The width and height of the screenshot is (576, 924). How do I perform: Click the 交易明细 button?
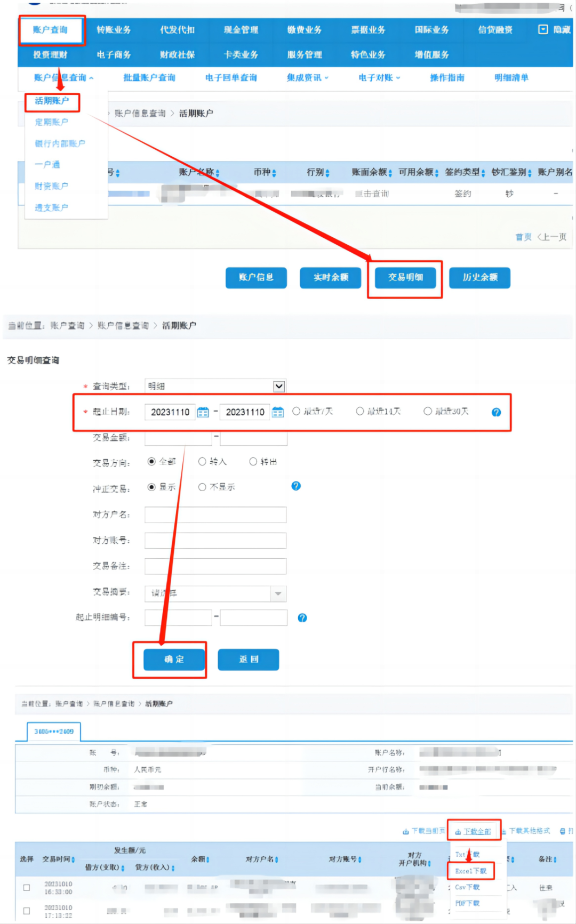click(405, 278)
